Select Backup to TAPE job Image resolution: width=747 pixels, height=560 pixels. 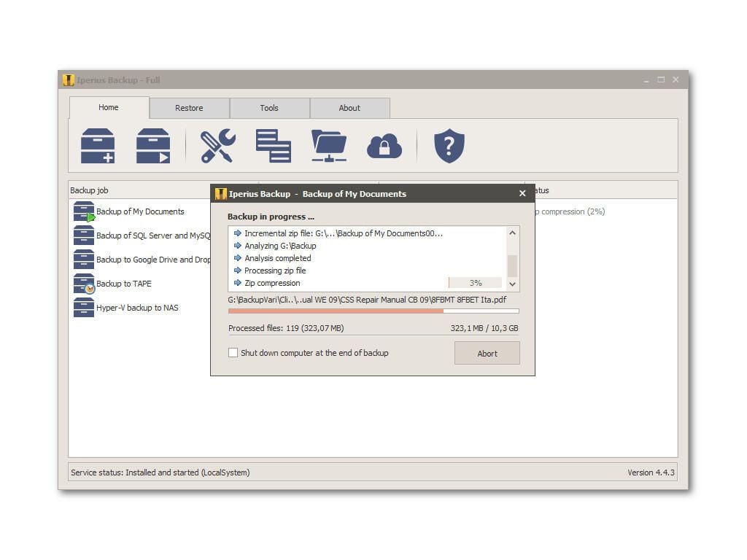click(124, 284)
